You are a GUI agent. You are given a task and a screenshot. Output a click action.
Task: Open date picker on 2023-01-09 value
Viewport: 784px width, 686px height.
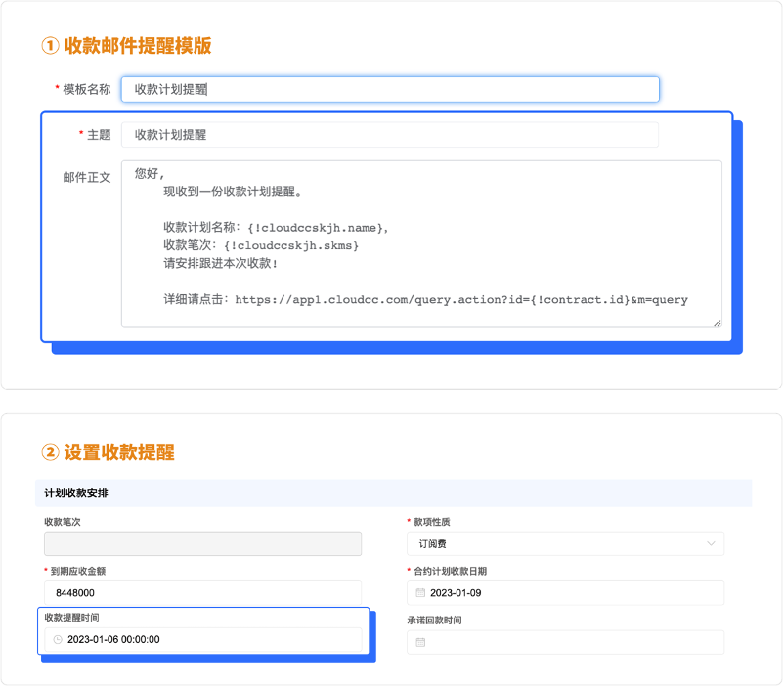coord(456,593)
